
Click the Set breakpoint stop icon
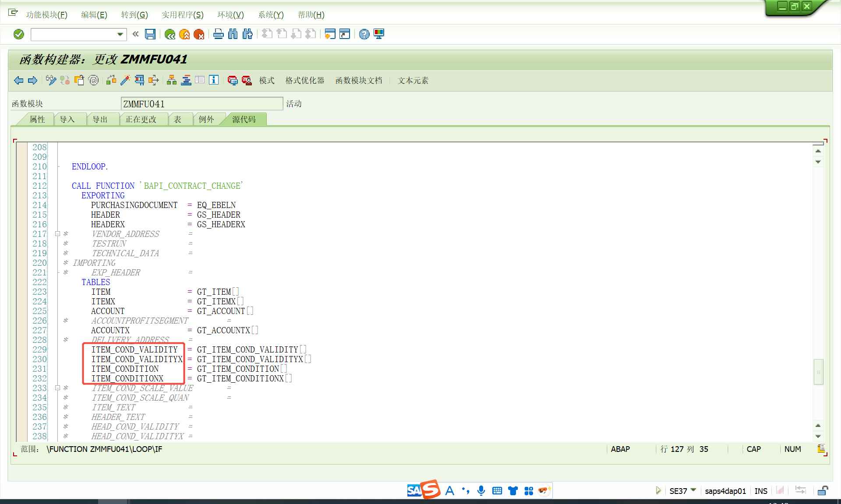(232, 80)
